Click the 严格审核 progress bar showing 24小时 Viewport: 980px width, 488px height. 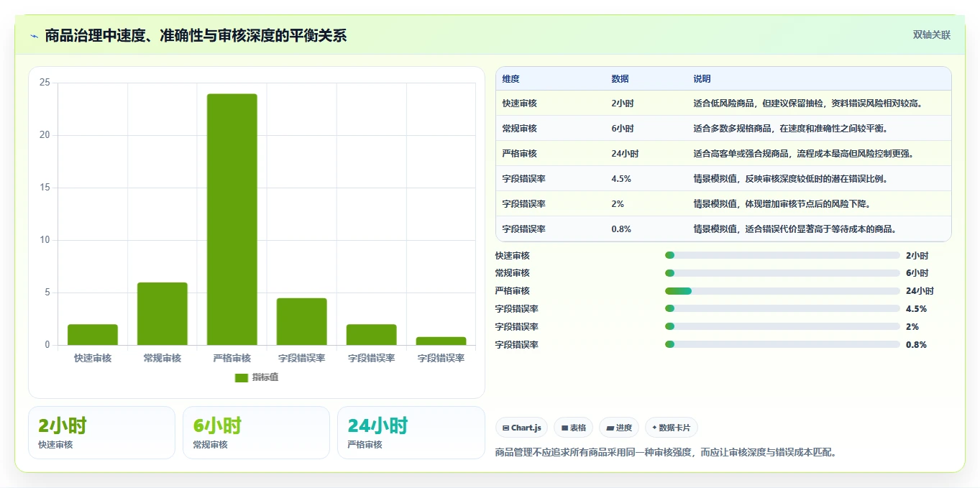[782, 291]
